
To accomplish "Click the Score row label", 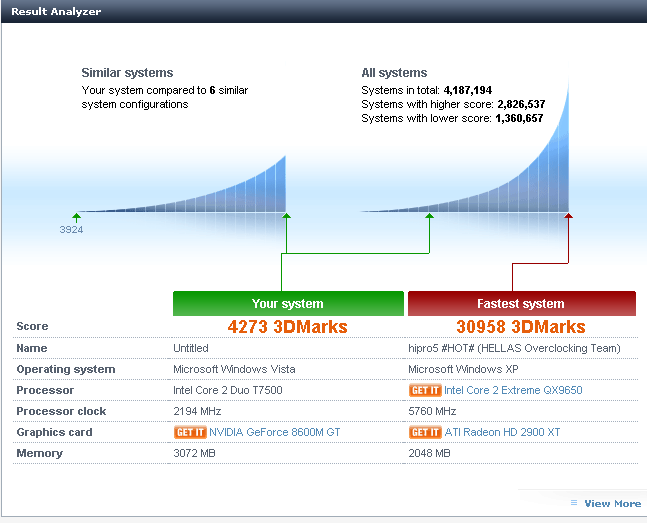I will click(x=32, y=326).
